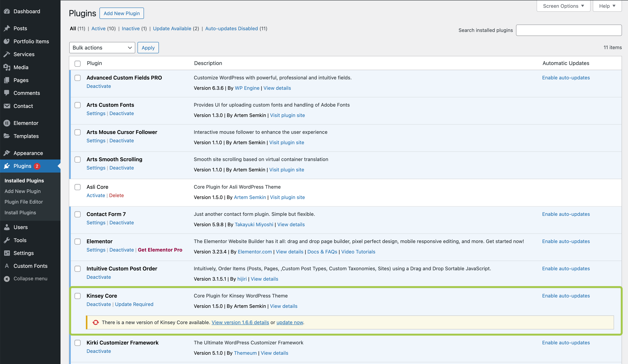Expand the Screen Options panel
This screenshot has width=628, height=364.
click(563, 6)
